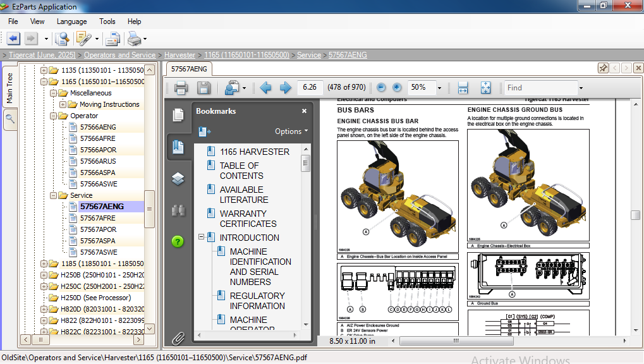
Task: Open the binoculars search panel
Action: click(178, 210)
